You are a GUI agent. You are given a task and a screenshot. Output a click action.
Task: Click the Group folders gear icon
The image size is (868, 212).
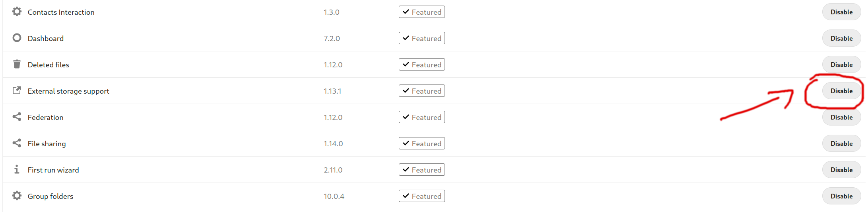[17, 196]
